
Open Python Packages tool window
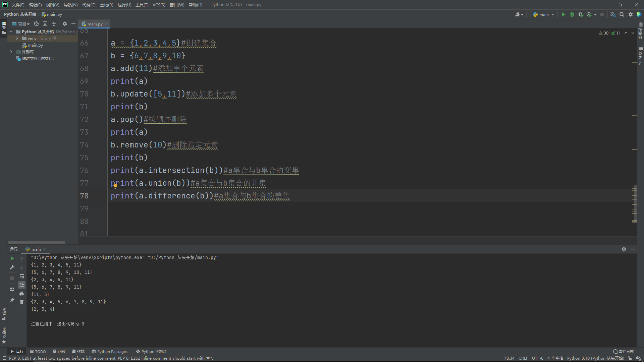pyautogui.click(x=110, y=352)
